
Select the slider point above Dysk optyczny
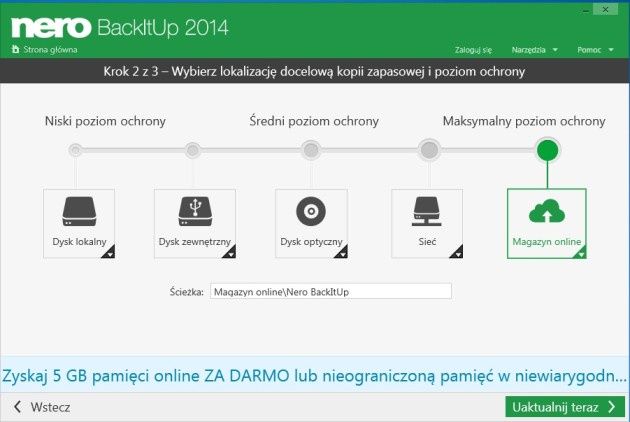tap(311, 150)
